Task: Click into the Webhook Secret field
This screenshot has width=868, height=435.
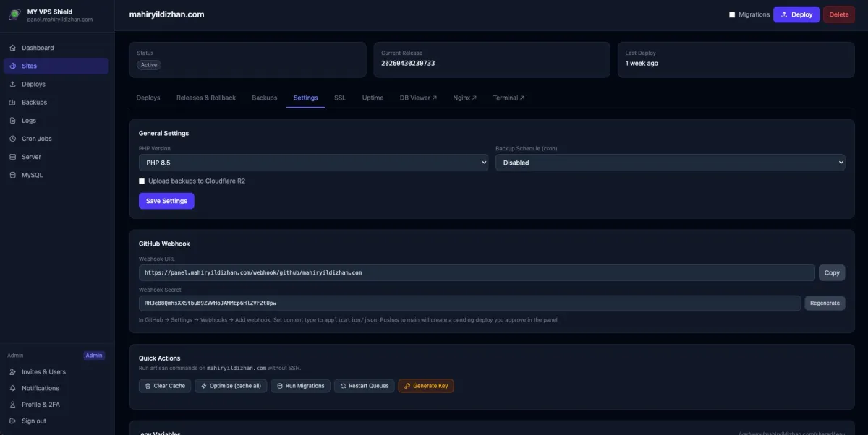Action: coord(470,303)
